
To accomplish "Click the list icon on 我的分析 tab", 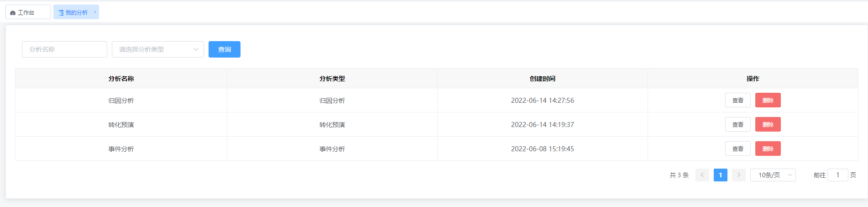I will pos(61,13).
